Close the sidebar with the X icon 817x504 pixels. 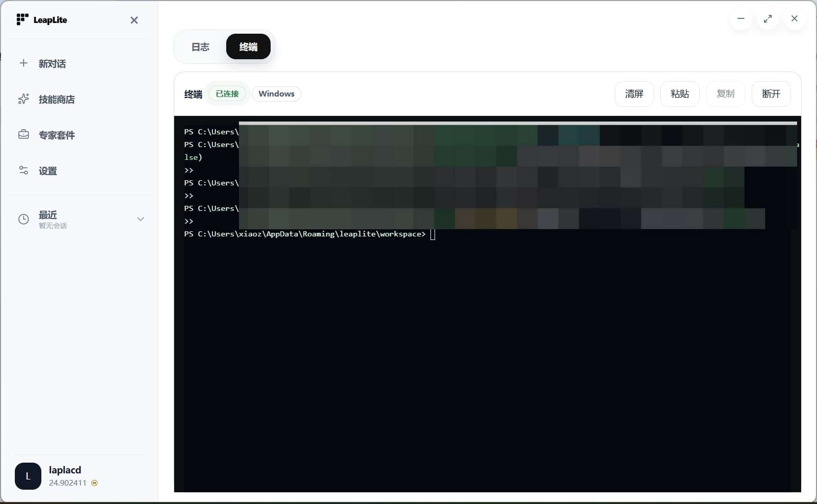[x=134, y=20]
